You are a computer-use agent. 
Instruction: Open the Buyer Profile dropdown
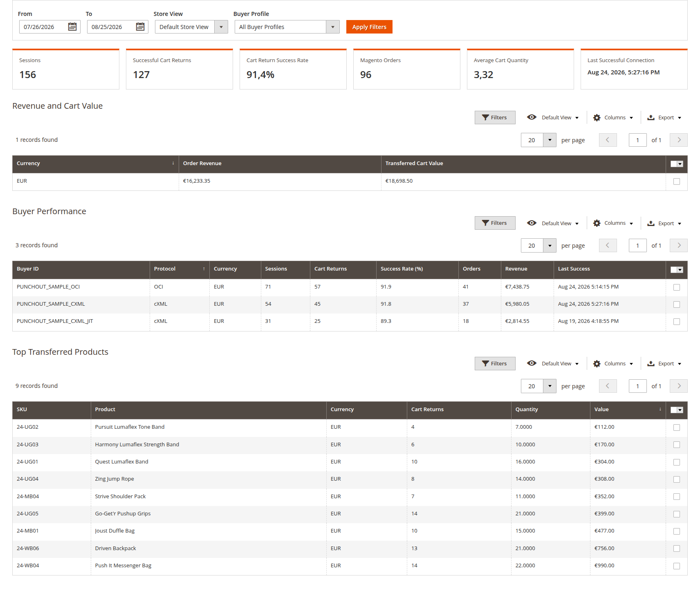pyautogui.click(x=287, y=27)
